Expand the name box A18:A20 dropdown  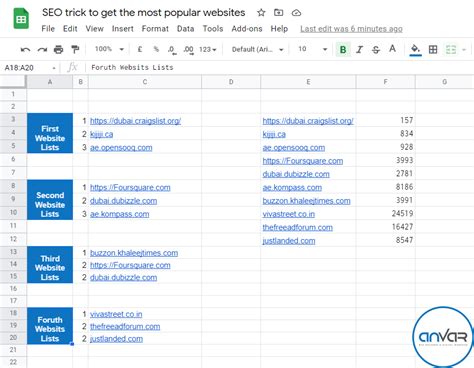53,68
